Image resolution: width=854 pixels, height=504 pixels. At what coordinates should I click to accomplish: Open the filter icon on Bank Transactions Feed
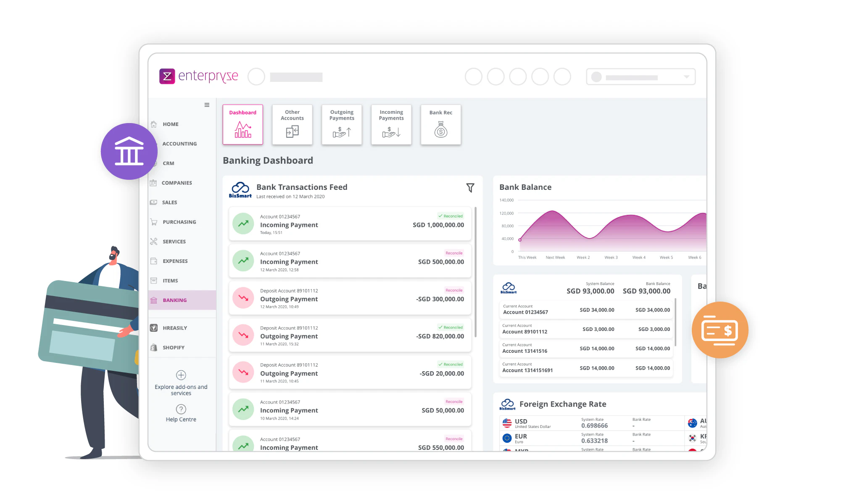[470, 188]
